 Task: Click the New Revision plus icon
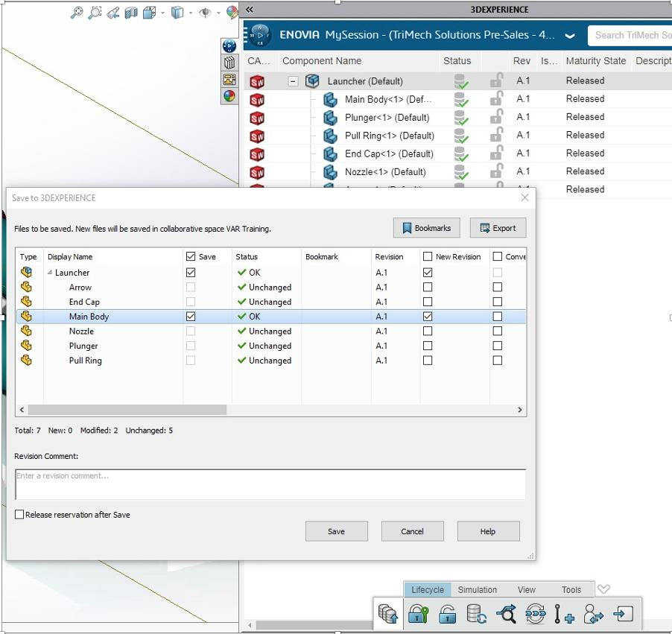tap(564, 614)
